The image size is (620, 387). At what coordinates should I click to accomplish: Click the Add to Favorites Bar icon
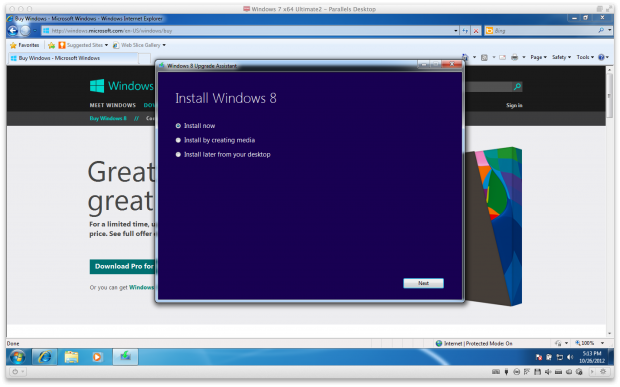51,45
